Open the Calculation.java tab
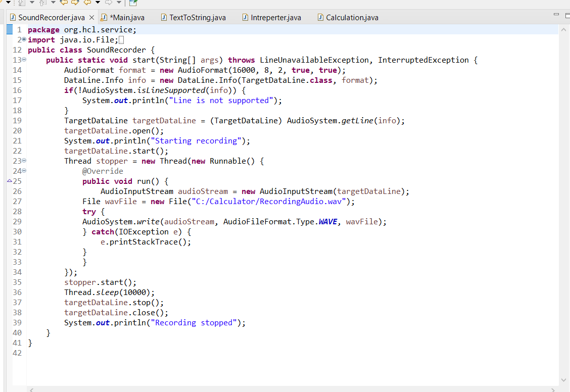 click(352, 18)
